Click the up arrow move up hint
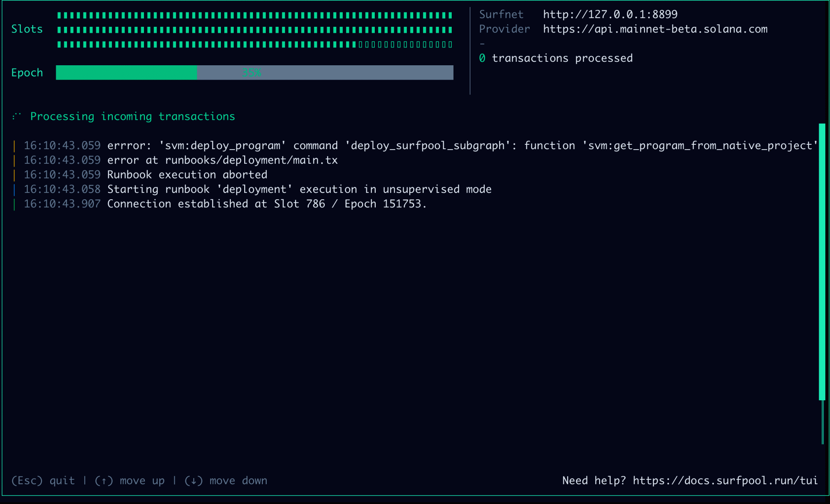Screen dimensions: 830x504 click(x=129, y=481)
